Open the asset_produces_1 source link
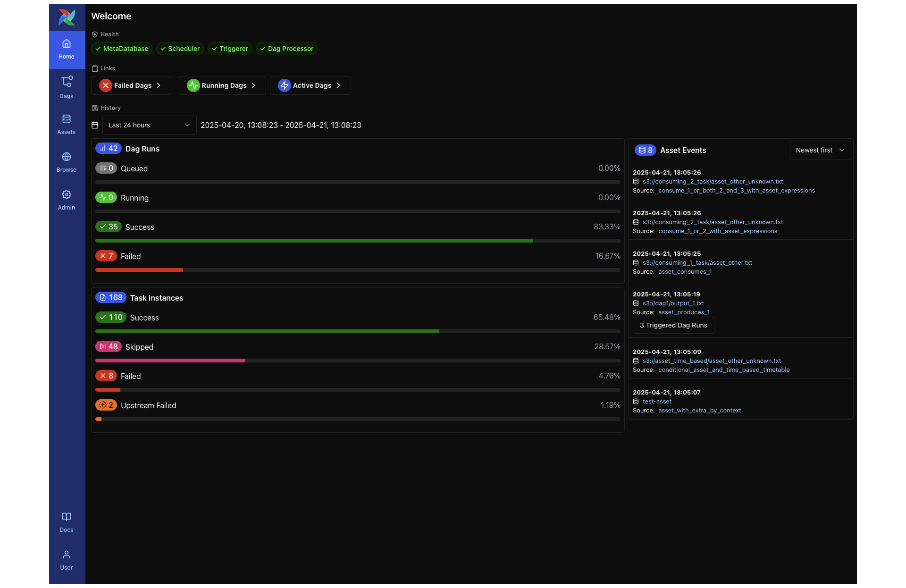Image resolution: width=906 pixels, height=588 pixels. (684, 312)
